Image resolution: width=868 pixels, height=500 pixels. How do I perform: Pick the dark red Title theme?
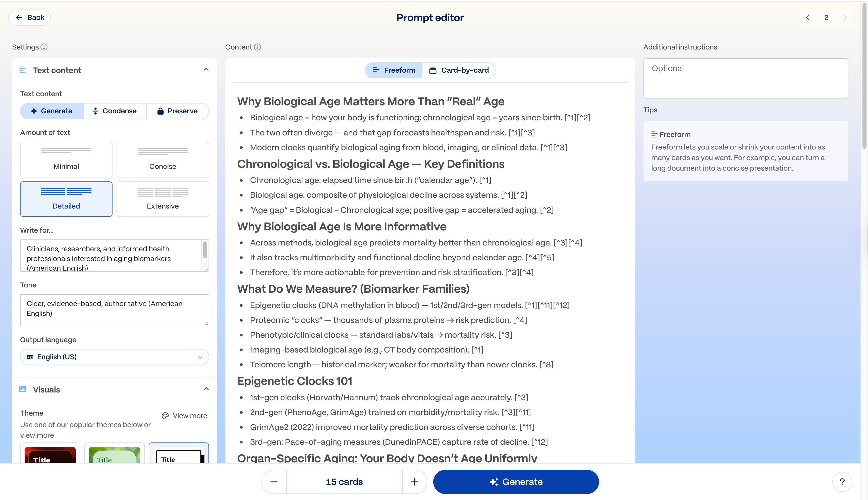(x=50, y=455)
